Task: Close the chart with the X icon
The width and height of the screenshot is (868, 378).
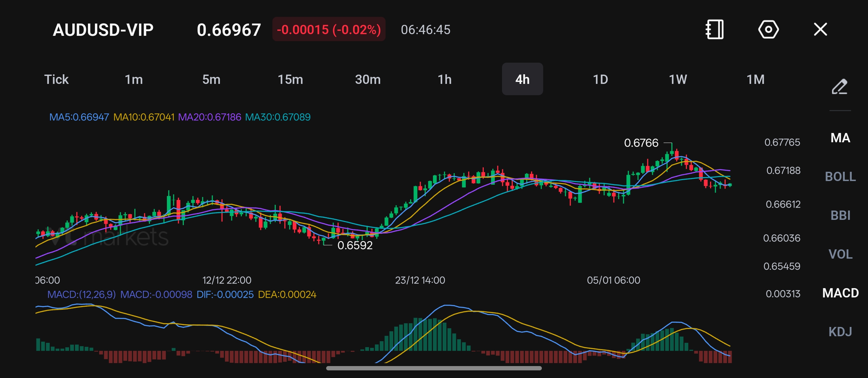Action: [x=821, y=29]
